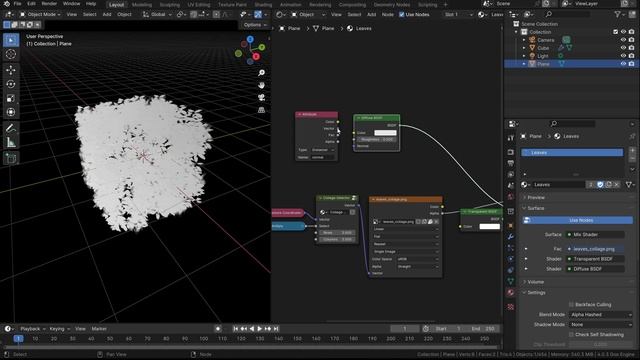Click the Transparent BSDF node color swatch
Screen dimensions: 640x360
pyautogui.click(x=489, y=227)
